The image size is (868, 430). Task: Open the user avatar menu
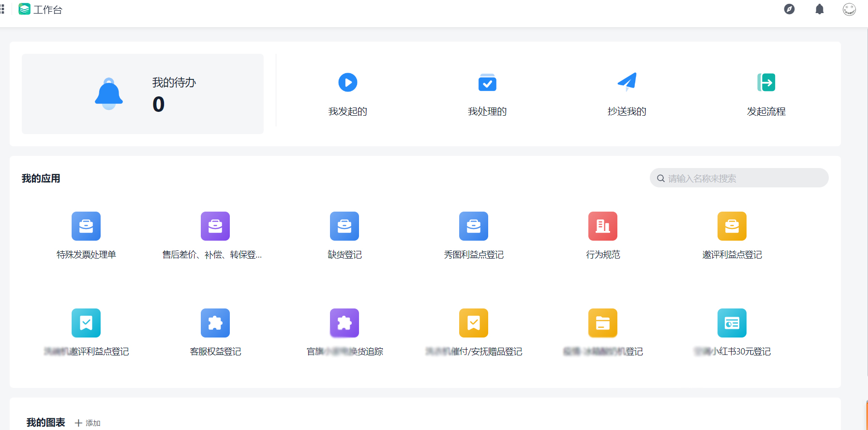pos(849,9)
